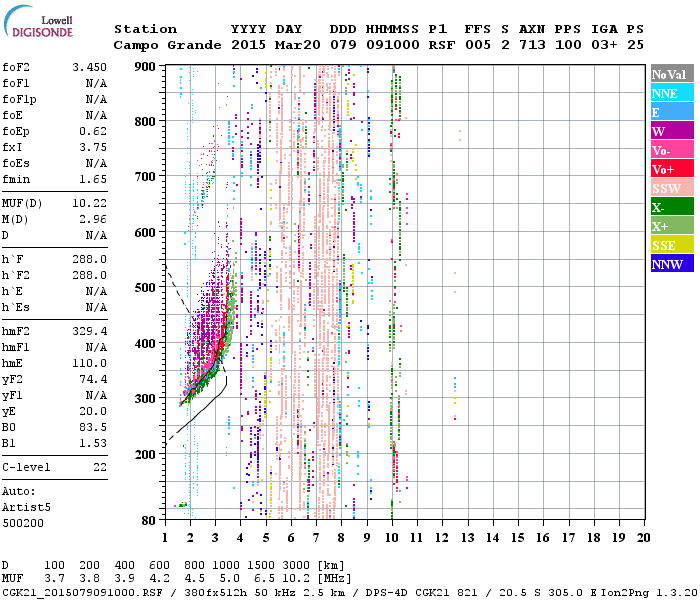Image resolution: width=700 pixels, height=600 pixels.
Task: Select the Vo- pink legend swatch
Action: click(672, 150)
